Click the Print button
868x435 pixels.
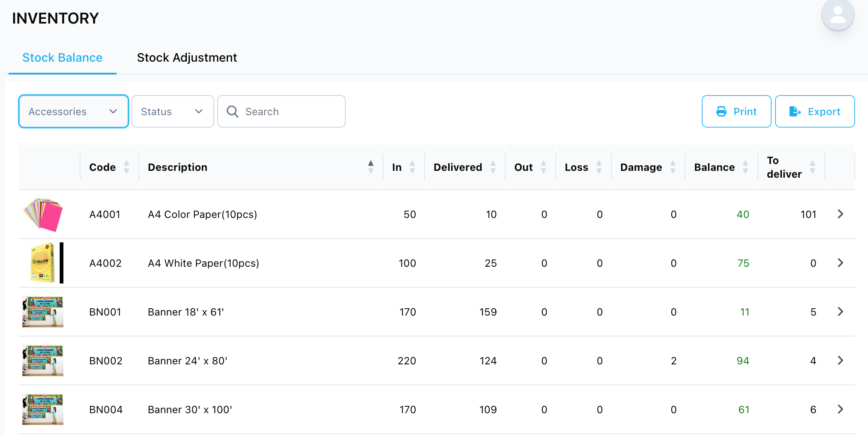736,111
